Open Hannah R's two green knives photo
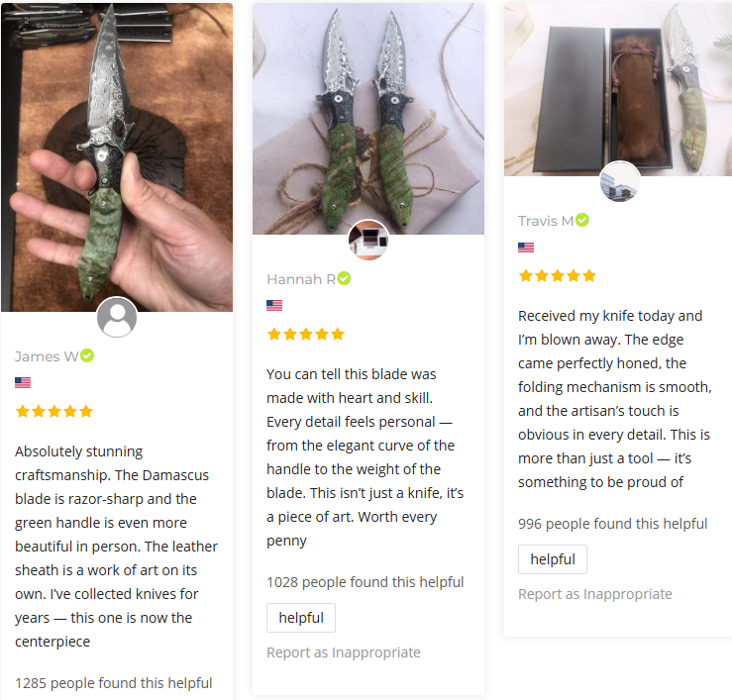 (x=368, y=119)
